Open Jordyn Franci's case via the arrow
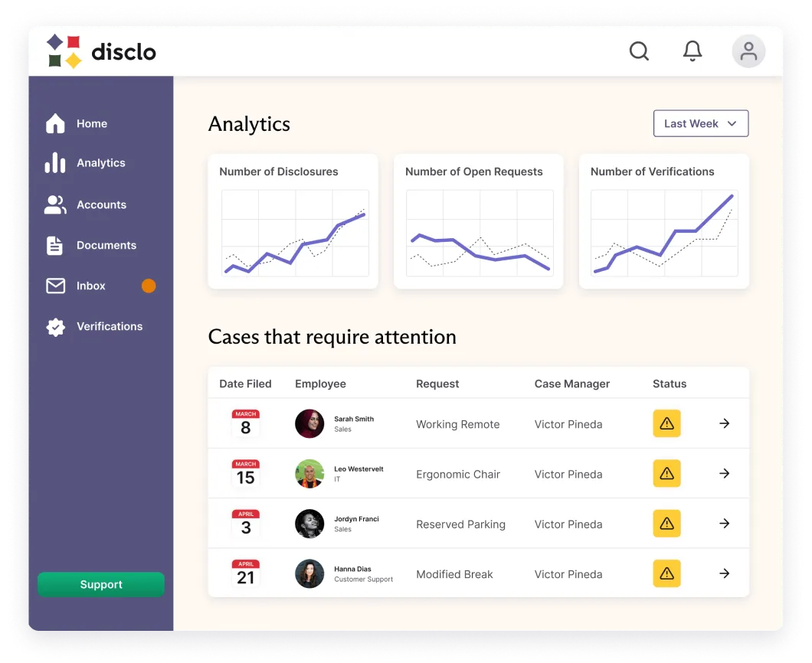The height and width of the screenshot is (663, 812). 724,523
